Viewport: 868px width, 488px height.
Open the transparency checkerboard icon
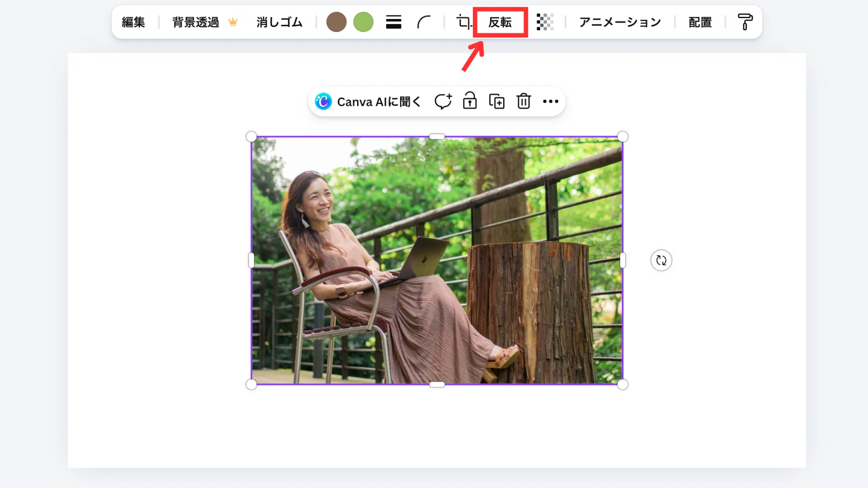point(545,22)
